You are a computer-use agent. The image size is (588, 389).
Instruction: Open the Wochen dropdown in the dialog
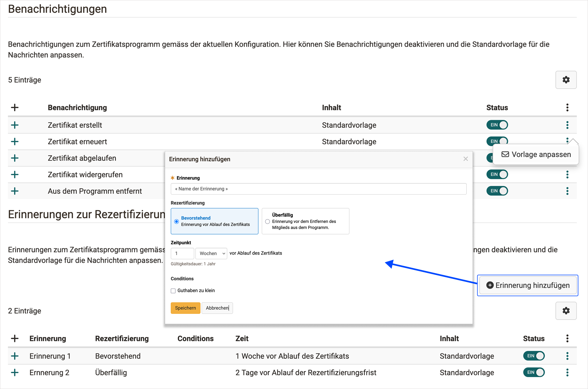click(x=211, y=253)
